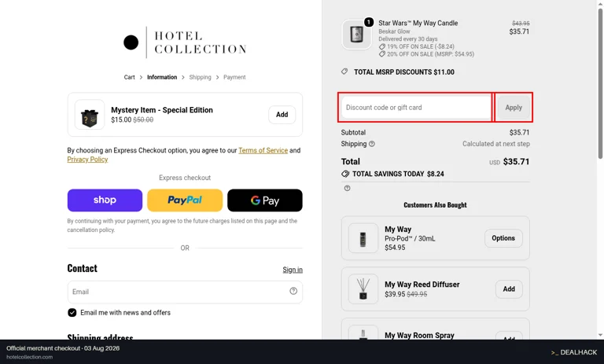604x364 pixels.
Task: Click the Shipping info question icon
Action: (372, 144)
